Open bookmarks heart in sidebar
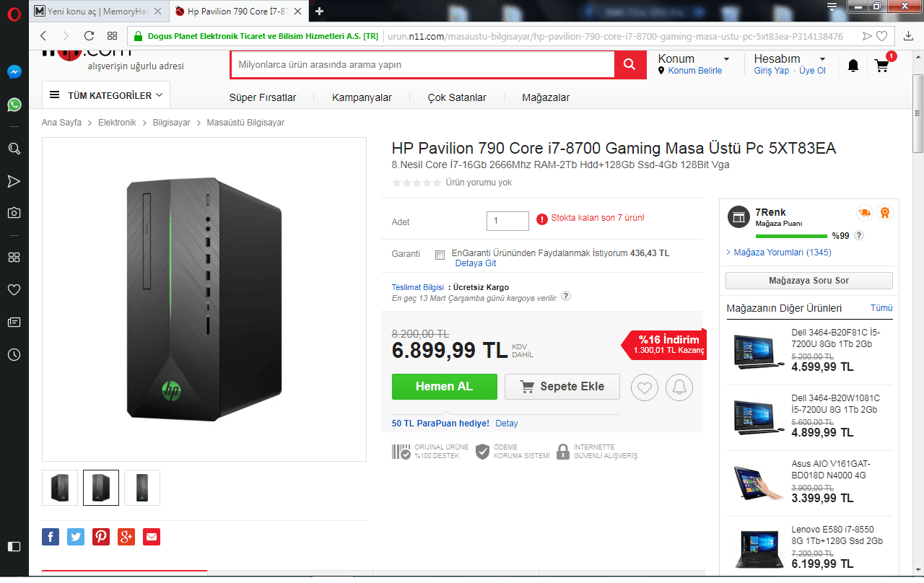Screen dimensions: 924x583 [x=14, y=289]
